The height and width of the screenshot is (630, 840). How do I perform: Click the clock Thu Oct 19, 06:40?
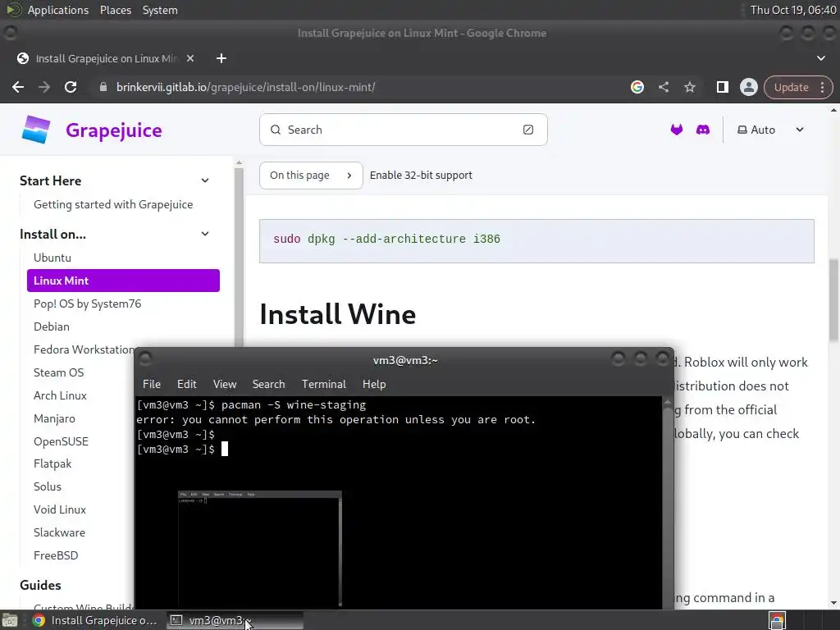pos(793,10)
